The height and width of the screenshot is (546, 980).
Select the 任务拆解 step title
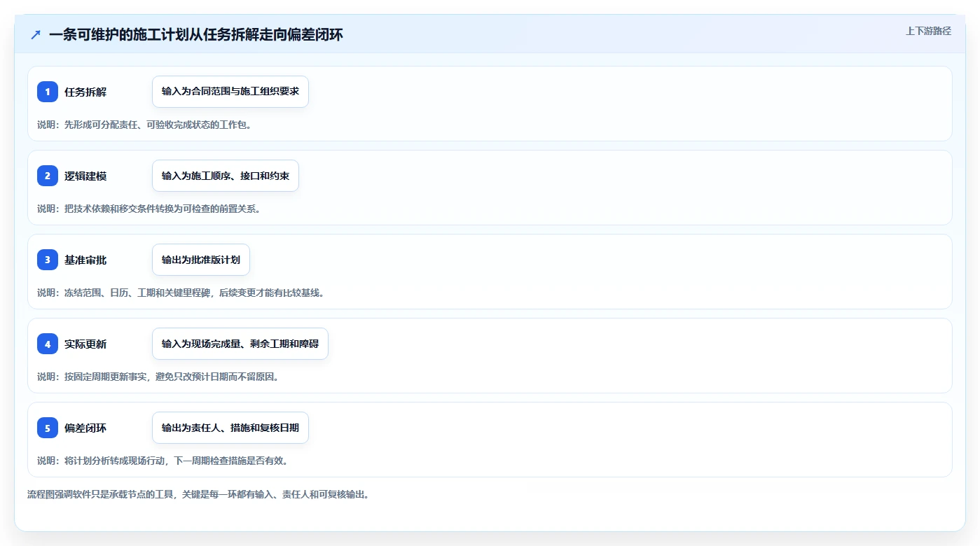[85, 92]
